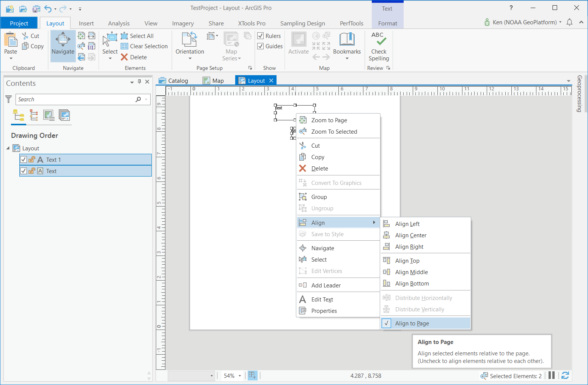This screenshot has width=588, height=385.
Task: Uncheck Align to Page option
Action: pyautogui.click(x=425, y=323)
